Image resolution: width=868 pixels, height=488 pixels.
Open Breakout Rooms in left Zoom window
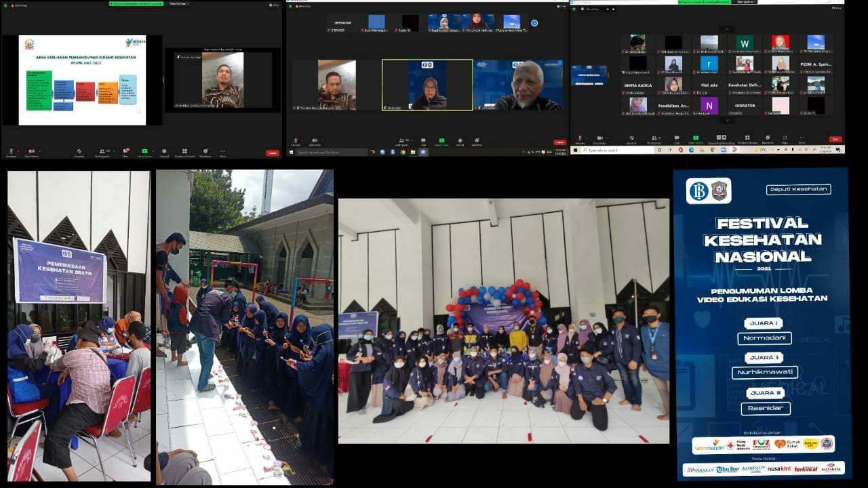[184, 152]
